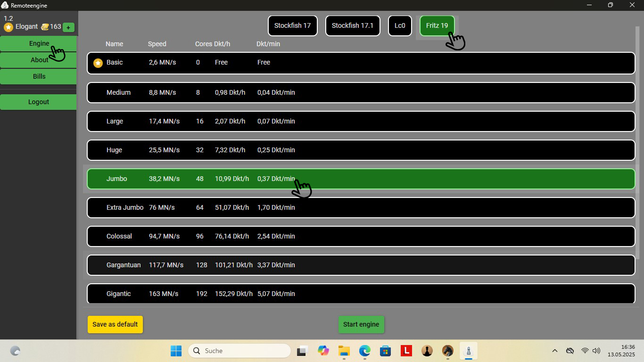Open the Bills section in sidebar
Screen dimensions: 644x362
click(x=39, y=76)
